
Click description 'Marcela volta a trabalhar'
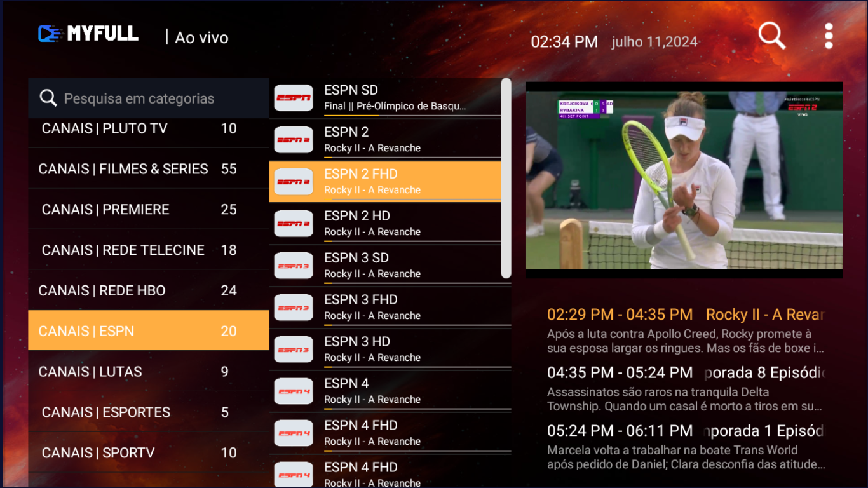pos(686,457)
